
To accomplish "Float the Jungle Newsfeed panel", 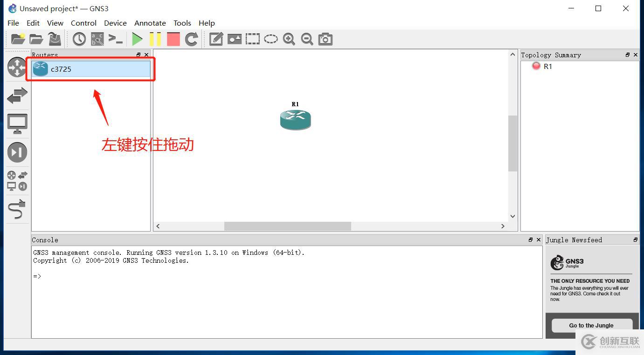I will (635, 240).
